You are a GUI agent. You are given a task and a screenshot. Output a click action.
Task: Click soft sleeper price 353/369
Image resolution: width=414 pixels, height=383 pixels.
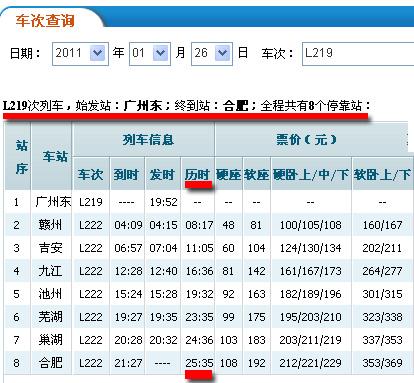pos(382,363)
